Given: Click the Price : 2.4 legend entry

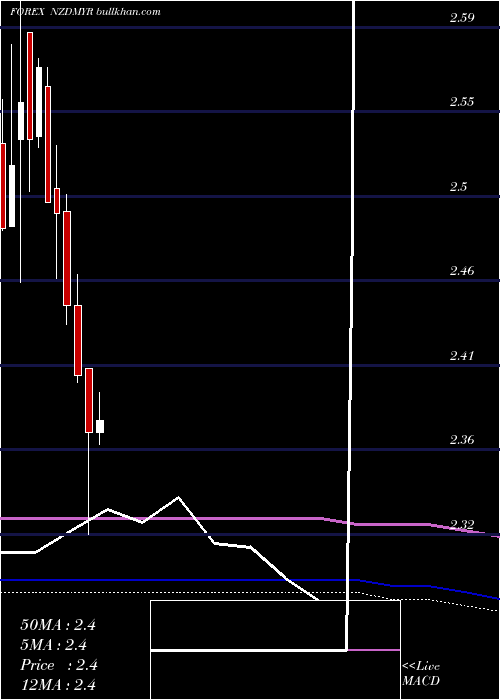Looking at the screenshot, I should pos(59,665).
